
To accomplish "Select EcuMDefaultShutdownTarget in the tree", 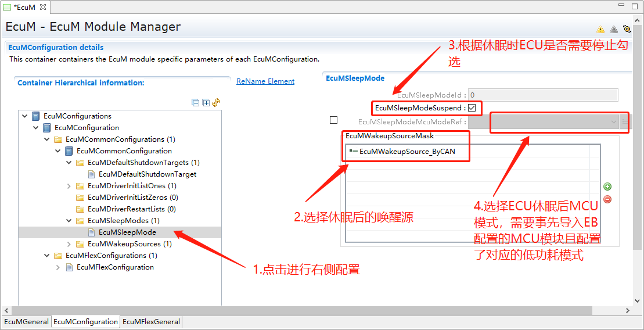I will [x=147, y=174].
